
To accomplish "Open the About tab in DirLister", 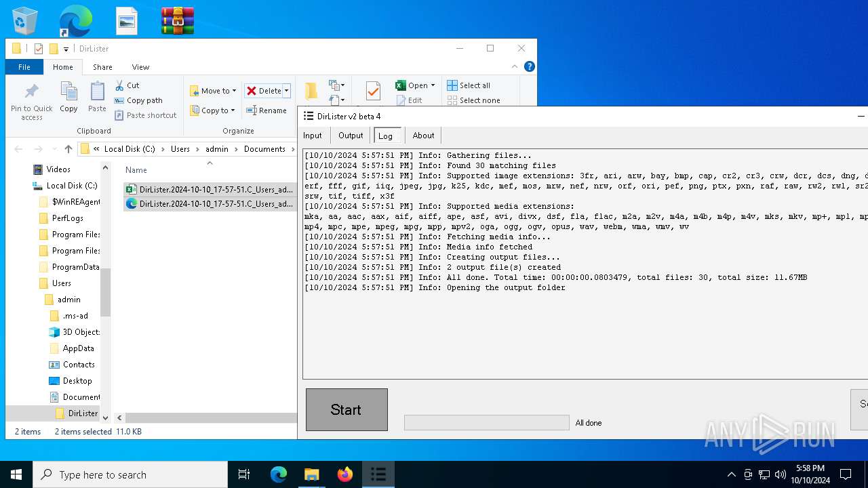I will (x=423, y=136).
